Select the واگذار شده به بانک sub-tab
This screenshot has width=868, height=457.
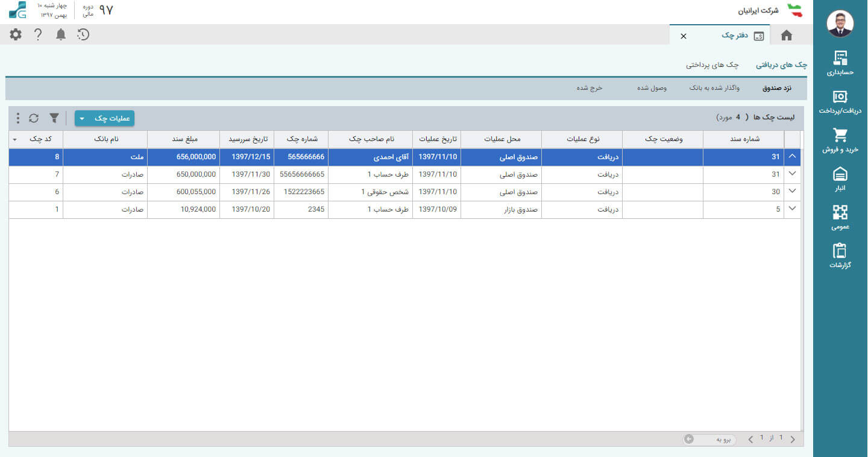click(714, 88)
